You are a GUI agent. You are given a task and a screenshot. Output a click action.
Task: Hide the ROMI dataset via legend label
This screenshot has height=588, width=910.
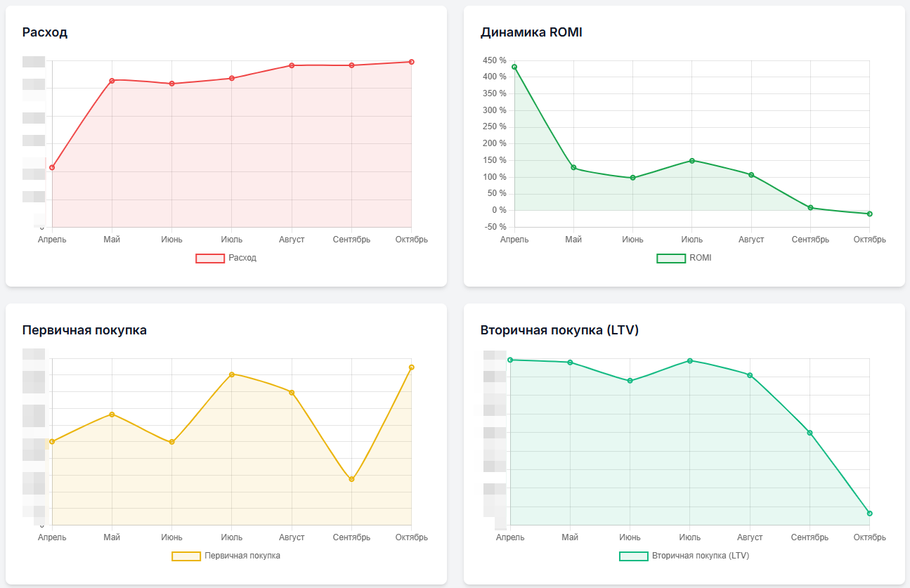(x=700, y=258)
